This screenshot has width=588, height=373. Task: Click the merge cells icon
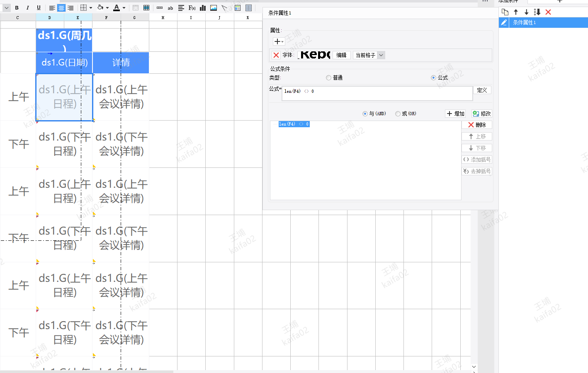tap(136, 7)
